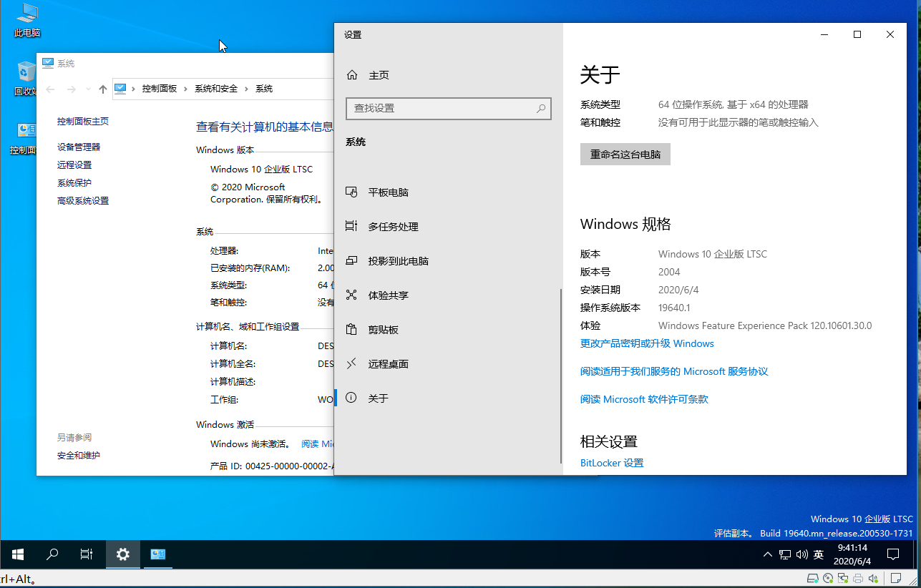Image resolution: width=921 pixels, height=588 pixels.
Task: Click the network tray icon
Action: point(785,554)
